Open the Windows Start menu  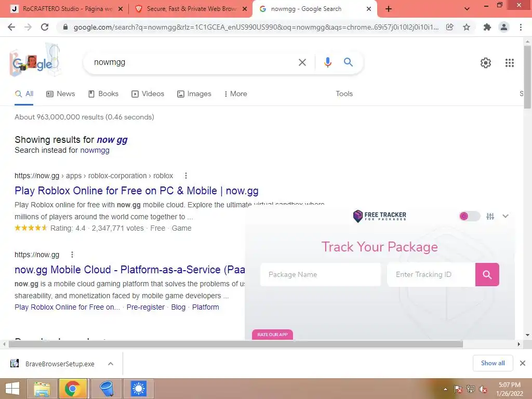[12, 389]
